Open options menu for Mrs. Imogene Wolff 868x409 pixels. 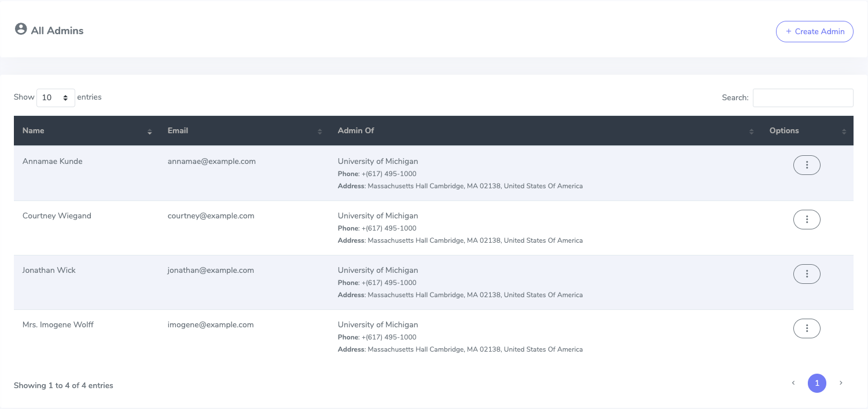[x=807, y=328]
